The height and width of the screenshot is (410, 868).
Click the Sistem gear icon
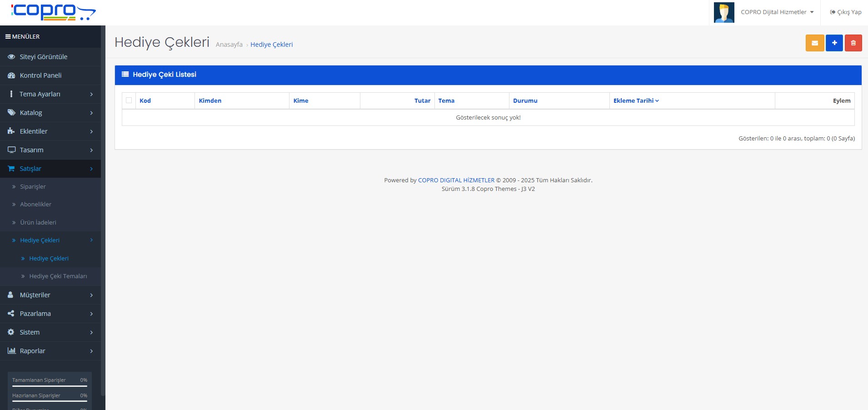(x=11, y=332)
